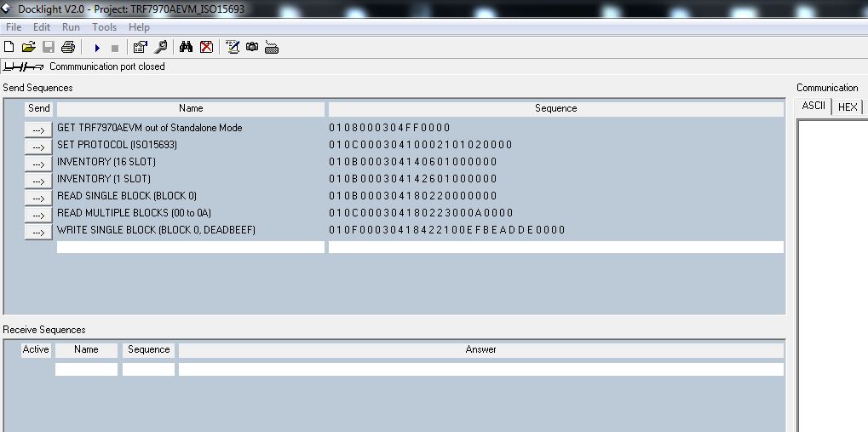868x432 pixels.
Task: Click the Answer column header
Action: [480, 350]
